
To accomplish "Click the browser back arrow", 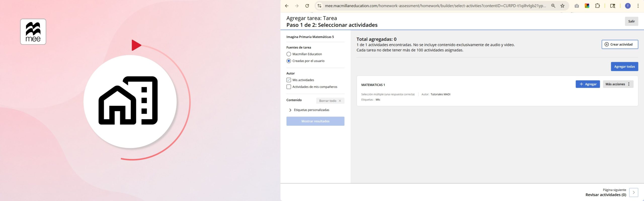I will pos(287,6).
